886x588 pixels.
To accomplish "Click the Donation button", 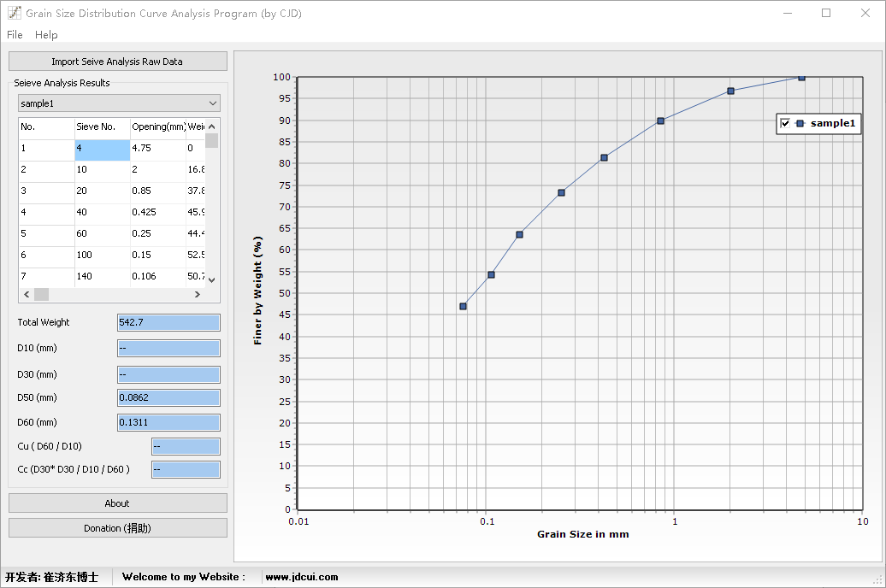I will tap(117, 528).
